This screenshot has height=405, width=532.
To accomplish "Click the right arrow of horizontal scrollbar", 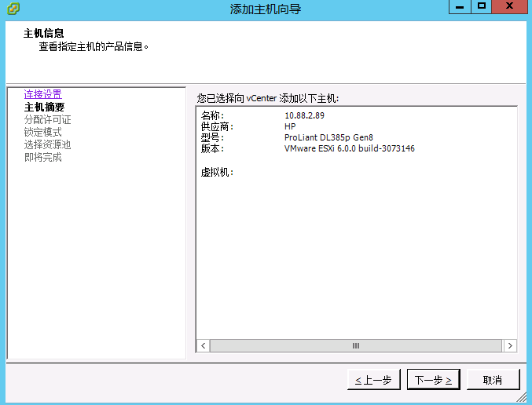I will [510, 345].
